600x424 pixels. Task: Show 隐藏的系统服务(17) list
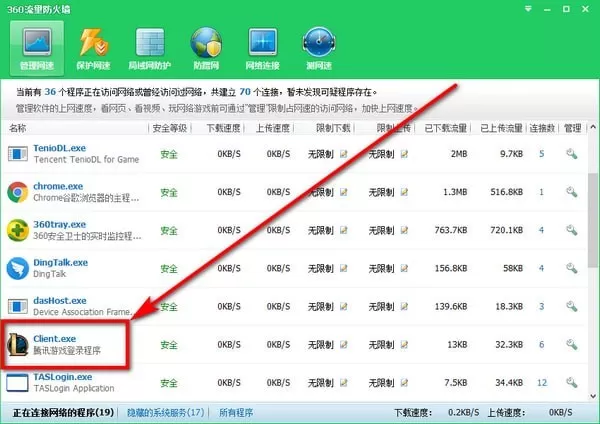166,413
